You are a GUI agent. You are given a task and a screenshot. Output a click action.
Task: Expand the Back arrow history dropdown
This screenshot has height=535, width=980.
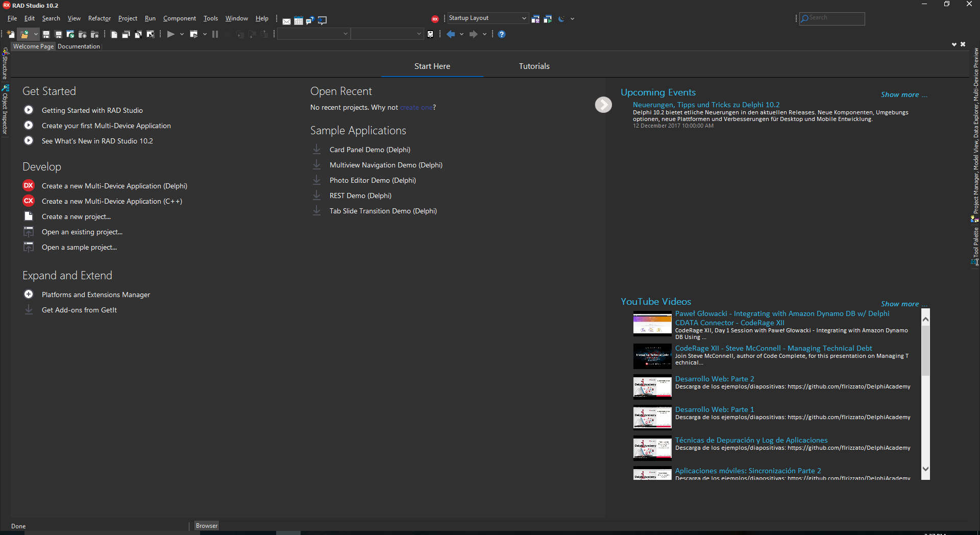click(x=461, y=34)
